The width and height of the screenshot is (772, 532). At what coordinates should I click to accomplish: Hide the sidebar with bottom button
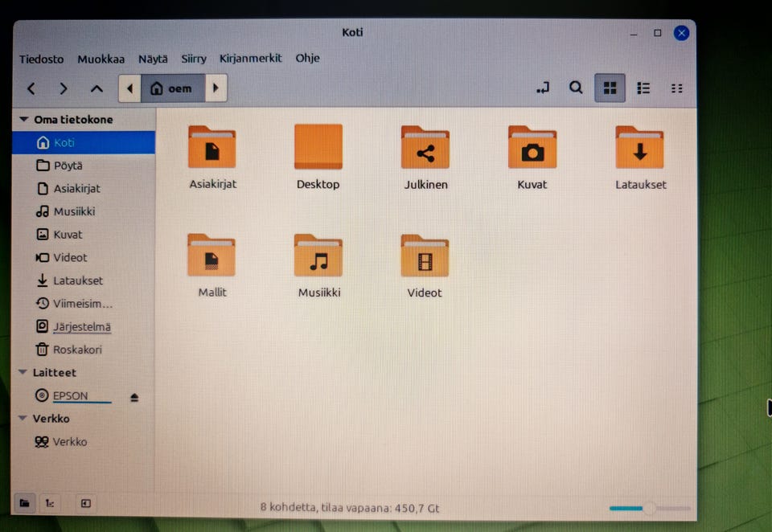click(86, 503)
